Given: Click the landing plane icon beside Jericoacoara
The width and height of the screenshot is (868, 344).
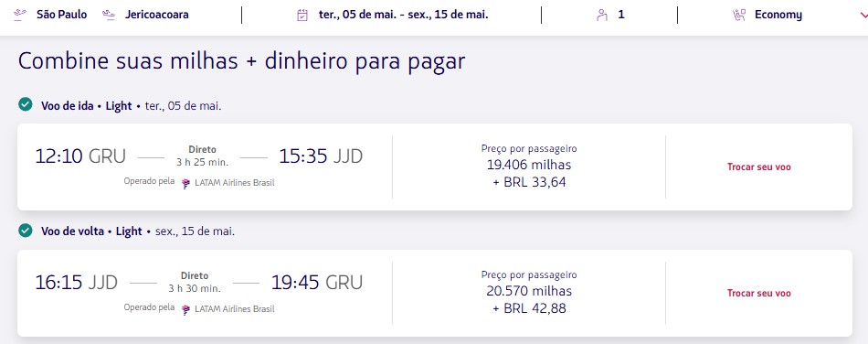Looking at the screenshot, I should [109, 15].
